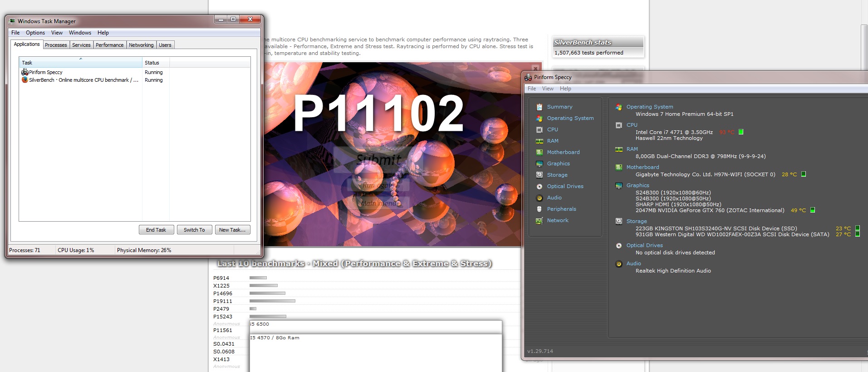
Task: Open the View menu in Task Manager
Action: tap(57, 33)
